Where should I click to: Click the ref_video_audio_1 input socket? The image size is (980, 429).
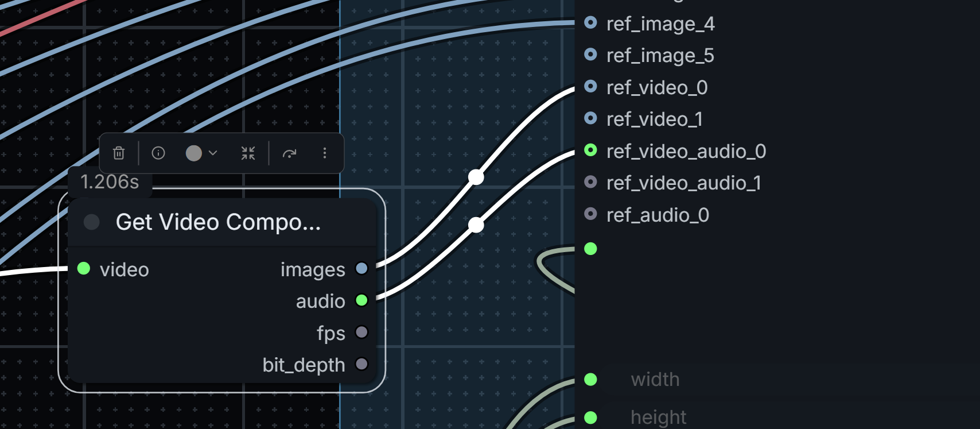click(590, 182)
